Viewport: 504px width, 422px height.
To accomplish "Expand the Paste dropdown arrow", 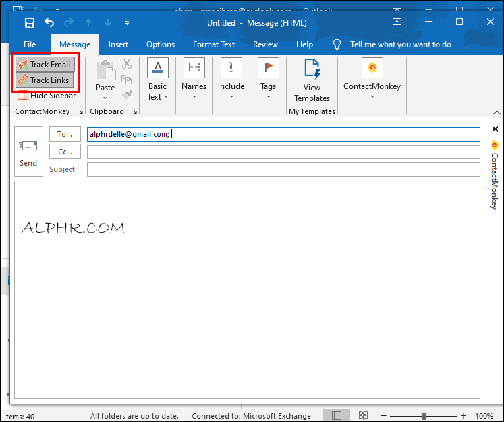I will pos(105,98).
